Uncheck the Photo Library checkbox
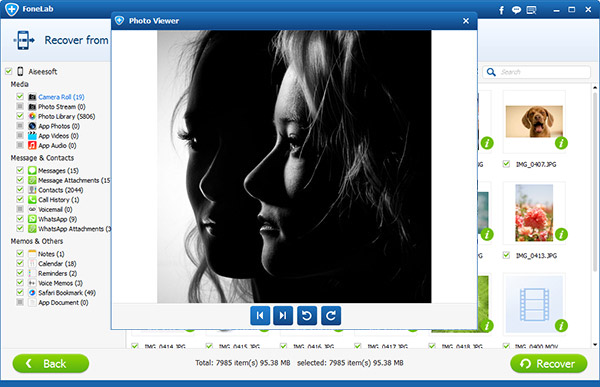The height and width of the screenshot is (387, 600). [20, 116]
